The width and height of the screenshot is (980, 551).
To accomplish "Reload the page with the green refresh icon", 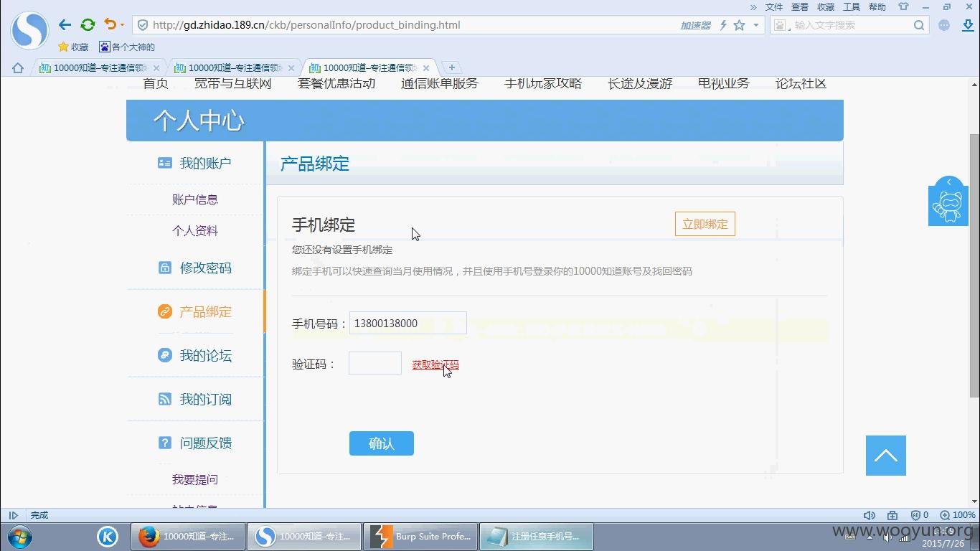I will pos(88,25).
